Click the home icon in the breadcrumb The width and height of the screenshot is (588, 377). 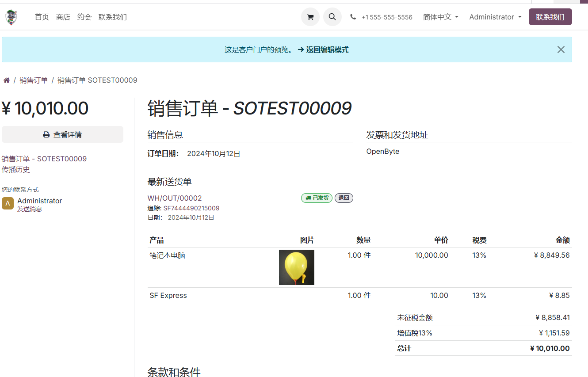pyautogui.click(x=7, y=80)
